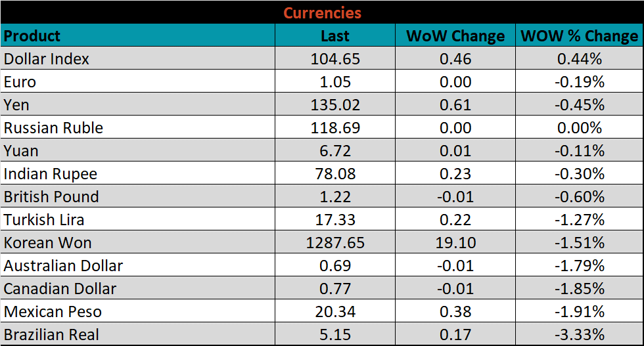Image resolution: width=644 pixels, height=346 pixels.
Task: Select Brazilian Real percent change -3.33%
Action: pyautogui.click(x=579, y=334)
